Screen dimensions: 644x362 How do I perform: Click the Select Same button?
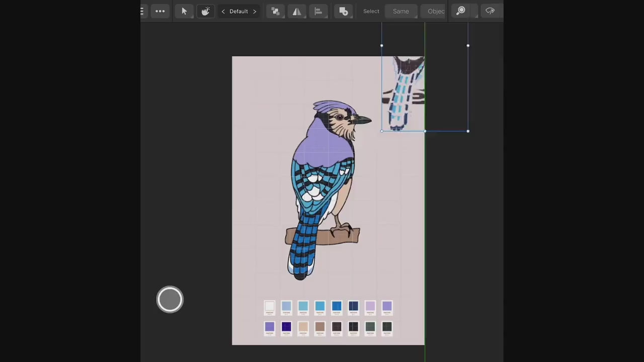point(400,11)
